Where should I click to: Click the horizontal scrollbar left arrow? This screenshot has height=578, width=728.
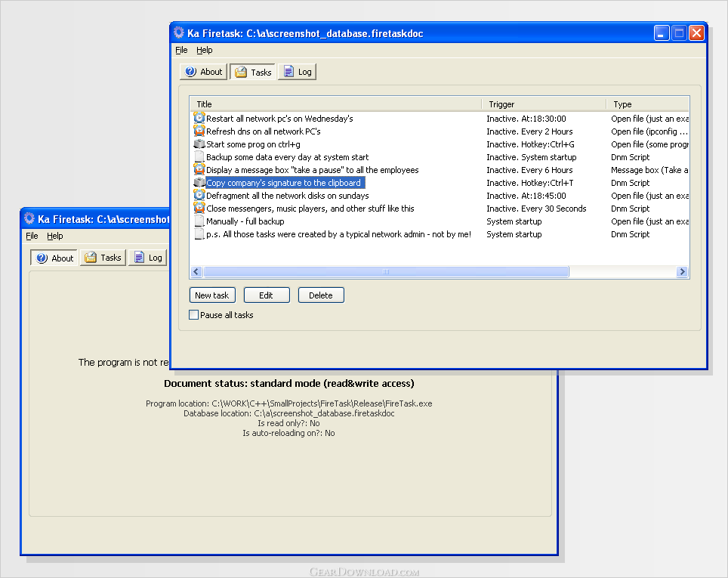(196, 272)
